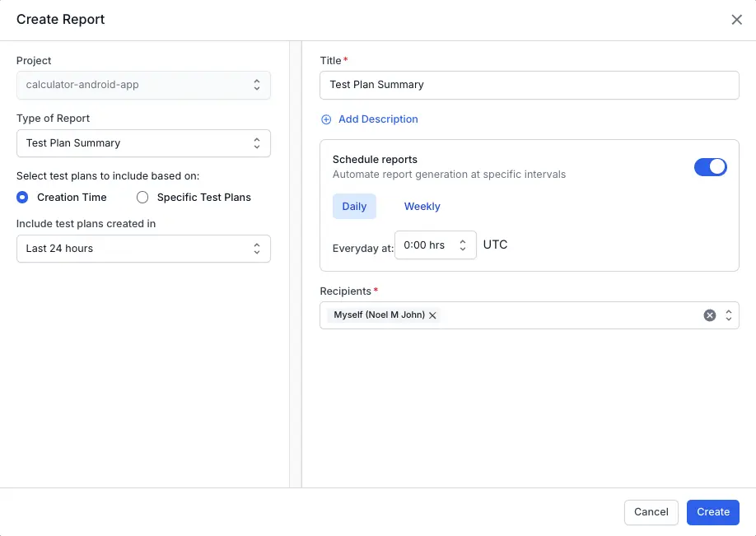Open the Project dropdown calculator-android-app
This screenshot has height=536, width=756.
pyautogui.click(x=143, y=86)
